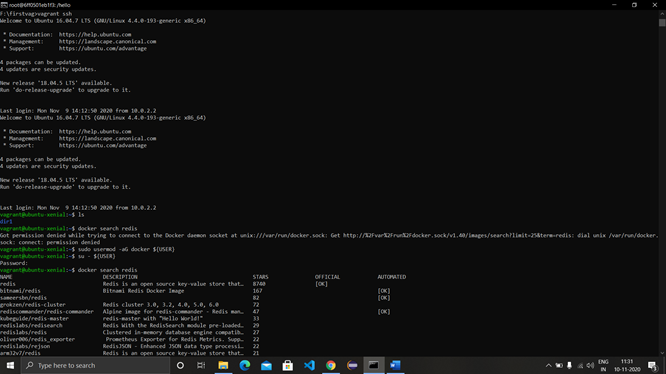The image size is (666, 374).
Task: Click [OK] in the OFFICIAL column
Action: tap(322, 284)
